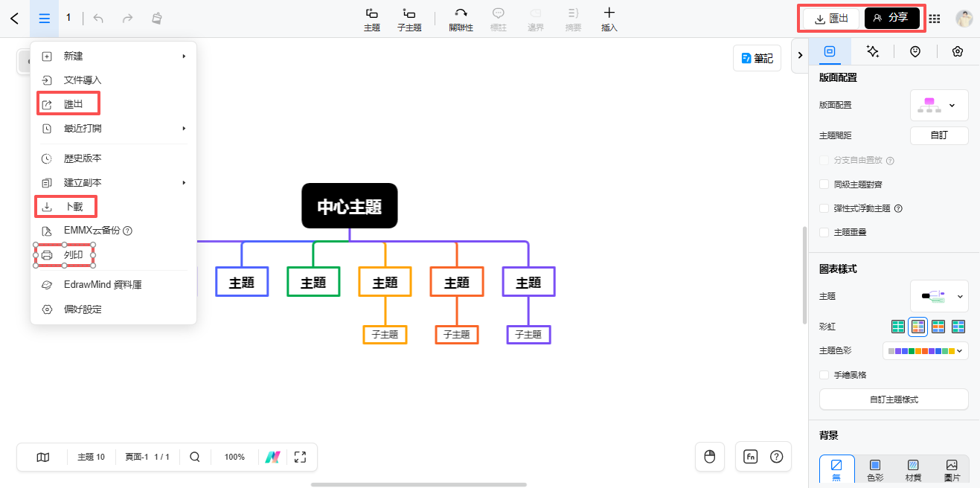Open the 版面配置 layout dropdown
This screenshot has height=488, width=980.
[x=938, y=105]
